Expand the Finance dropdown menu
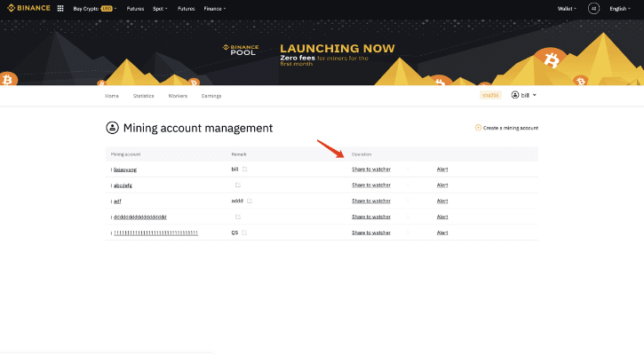 click(x=215, y=9)
